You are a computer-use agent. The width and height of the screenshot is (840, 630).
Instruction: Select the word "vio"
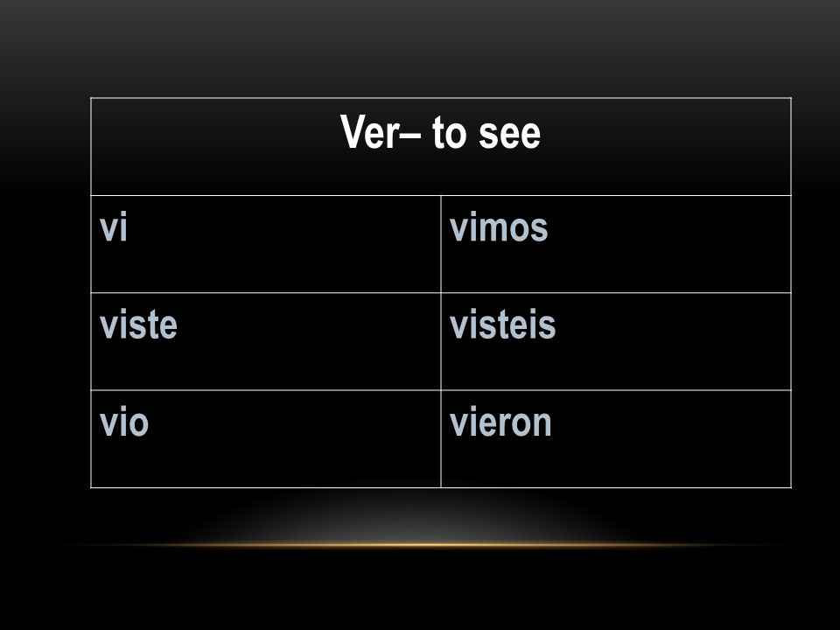123,422
